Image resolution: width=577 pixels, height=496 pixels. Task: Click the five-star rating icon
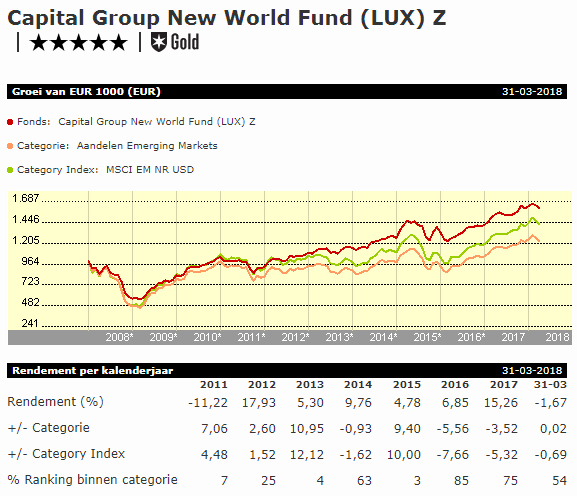coord(78,43)
